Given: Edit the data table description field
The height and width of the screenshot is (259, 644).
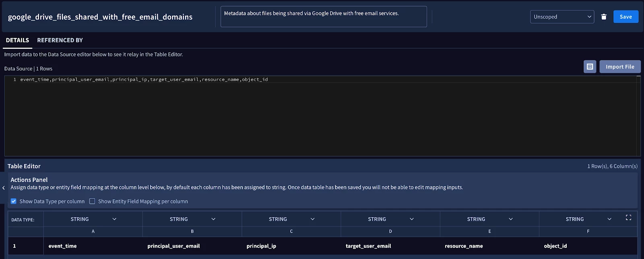Looking at the screenshot, I should 324,17.
